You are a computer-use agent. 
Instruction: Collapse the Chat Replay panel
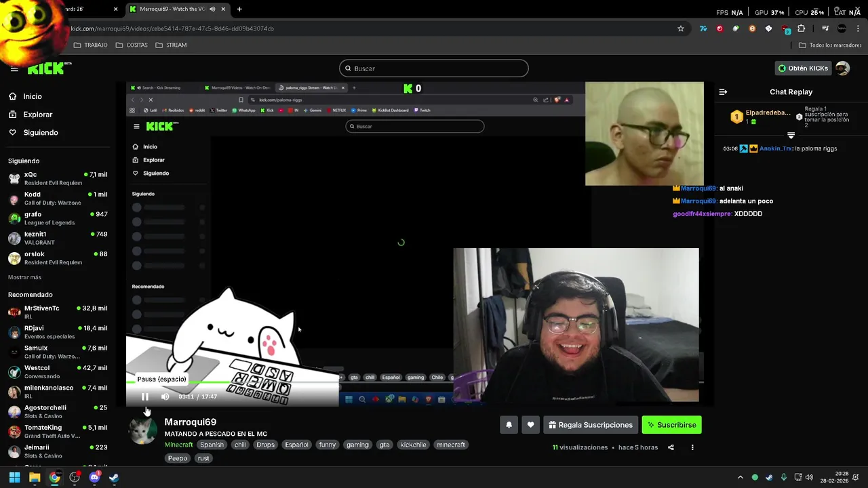723,91
